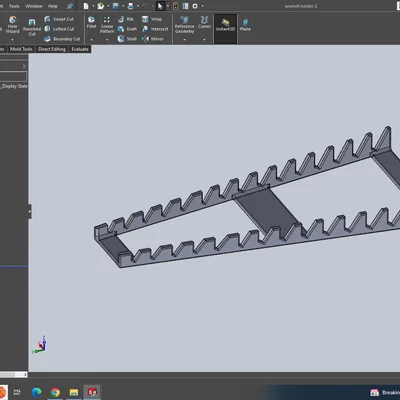
Task: Print the document with Print icon
Action: coord(131,6)
